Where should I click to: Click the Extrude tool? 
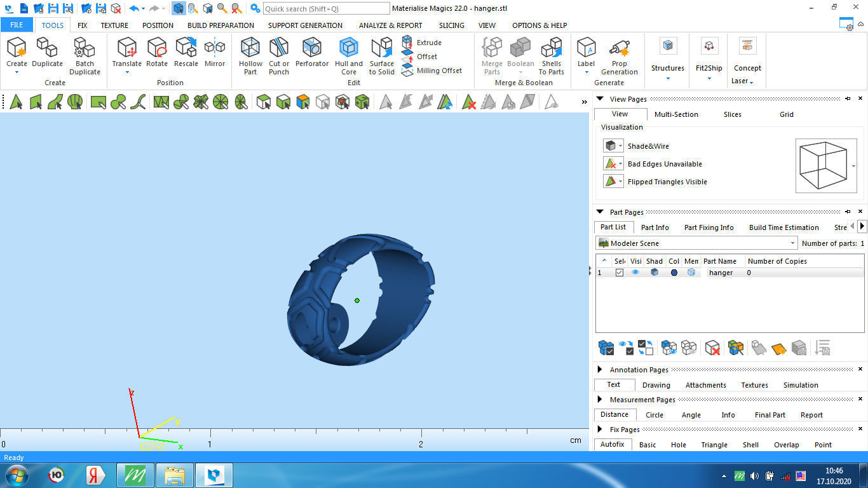coord(422,43)
